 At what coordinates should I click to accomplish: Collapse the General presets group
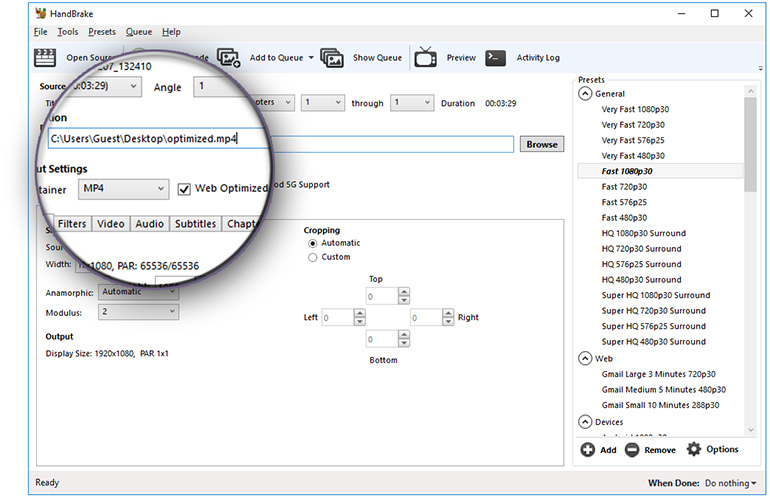tap(585, 94)
